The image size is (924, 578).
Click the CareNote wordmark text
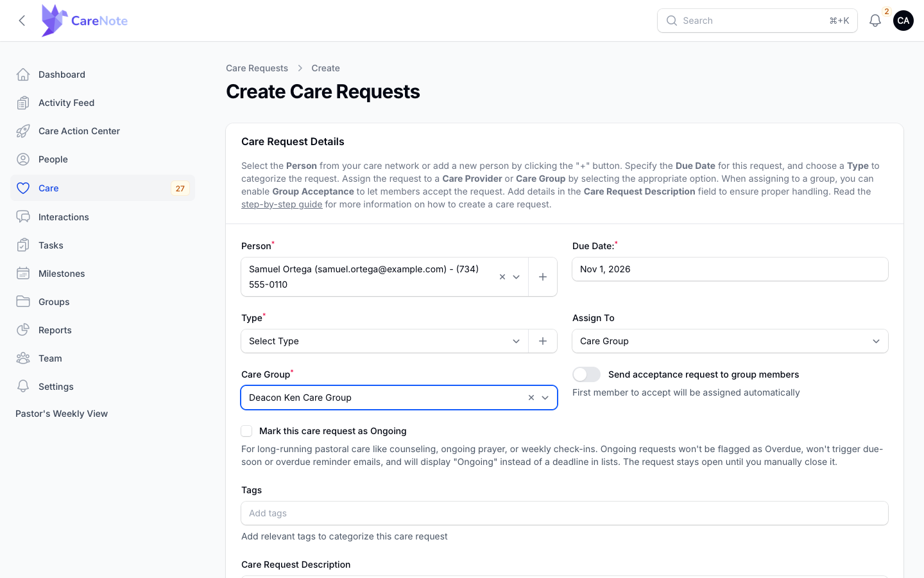point(99,21)
